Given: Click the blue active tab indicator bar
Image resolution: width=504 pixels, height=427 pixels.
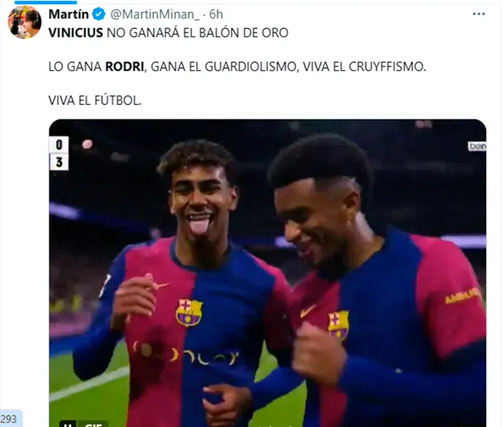Looking at the screenshot, I should click(x=45, y=2).
